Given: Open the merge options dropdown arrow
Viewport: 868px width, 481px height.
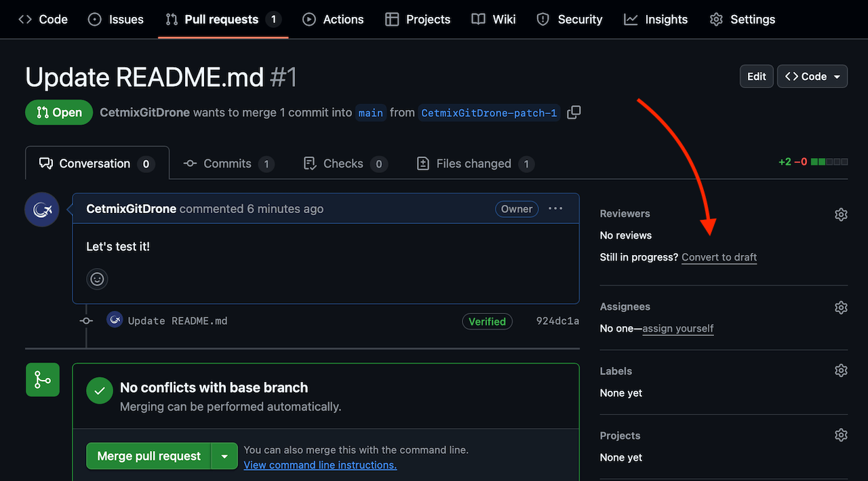Looking at the screenshot, I should pos(225,456).
